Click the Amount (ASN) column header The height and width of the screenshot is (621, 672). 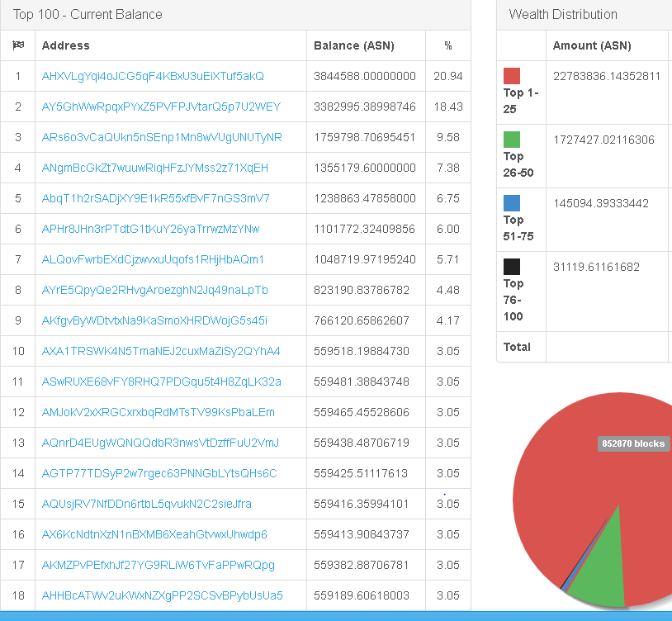[592, 45]
